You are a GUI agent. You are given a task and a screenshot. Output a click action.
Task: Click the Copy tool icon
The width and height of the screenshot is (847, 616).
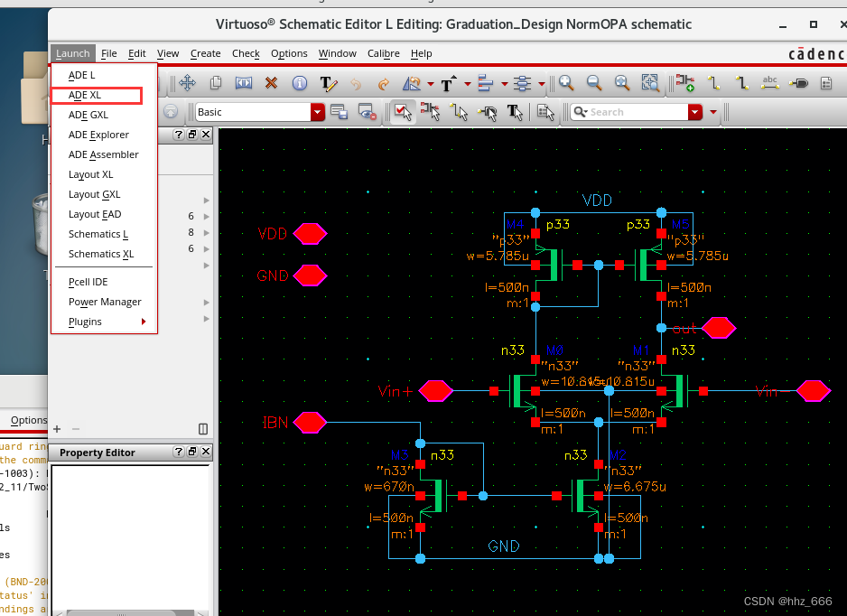click(216, 83)
